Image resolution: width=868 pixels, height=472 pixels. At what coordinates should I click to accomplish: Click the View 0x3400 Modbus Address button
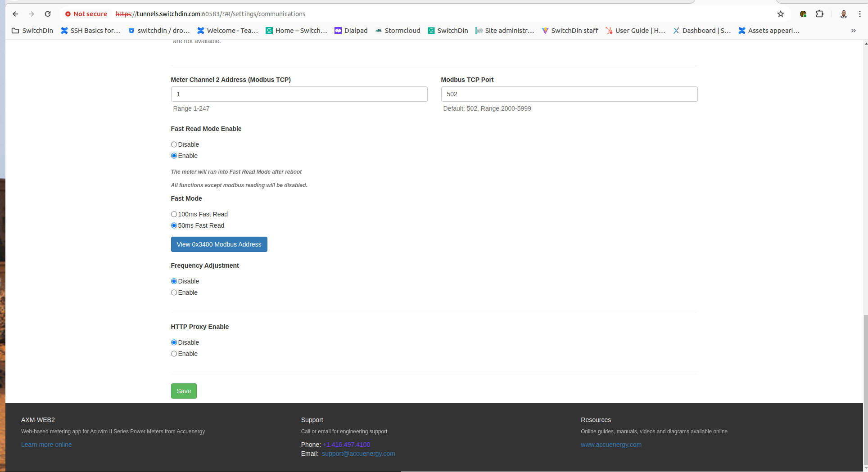tap(219, 244)
